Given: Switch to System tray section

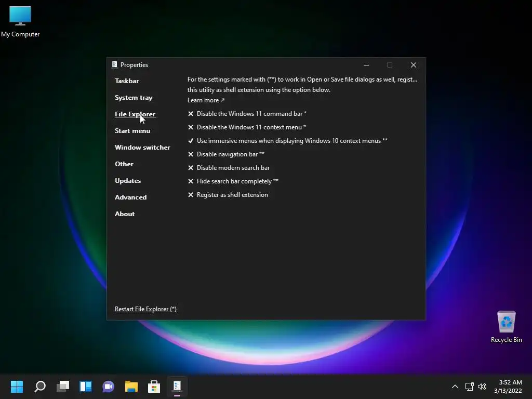Looking at the screenshot, I should (x=134, y=97).
